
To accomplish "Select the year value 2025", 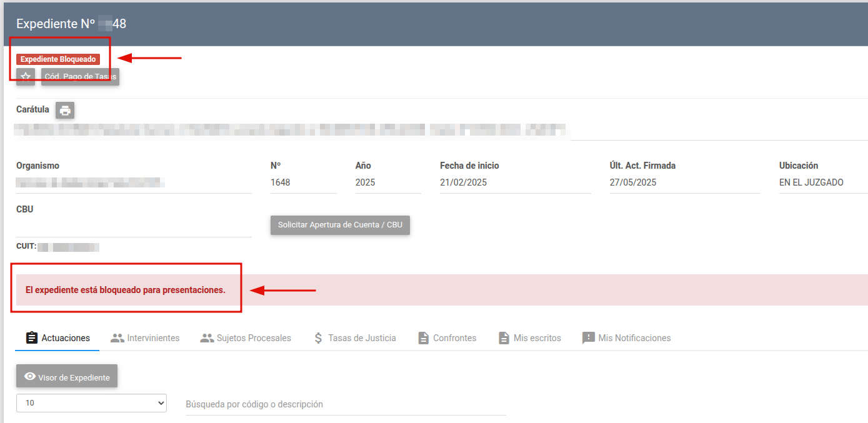I will point(366,183).
